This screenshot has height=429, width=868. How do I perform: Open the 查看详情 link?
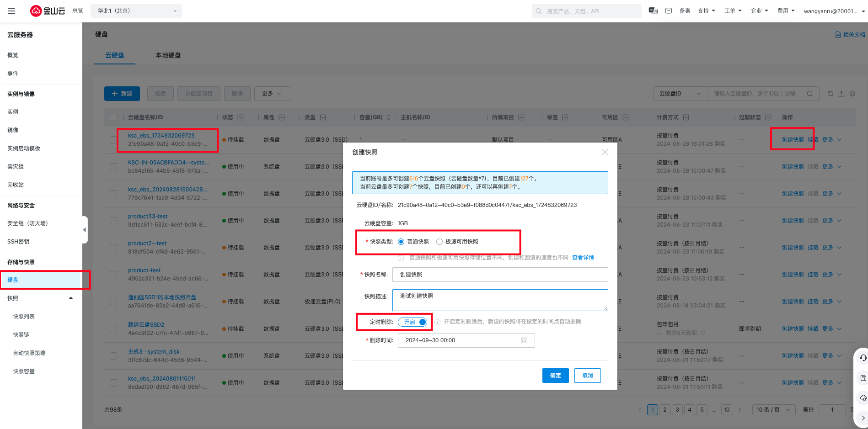click(x=583, y=258)
